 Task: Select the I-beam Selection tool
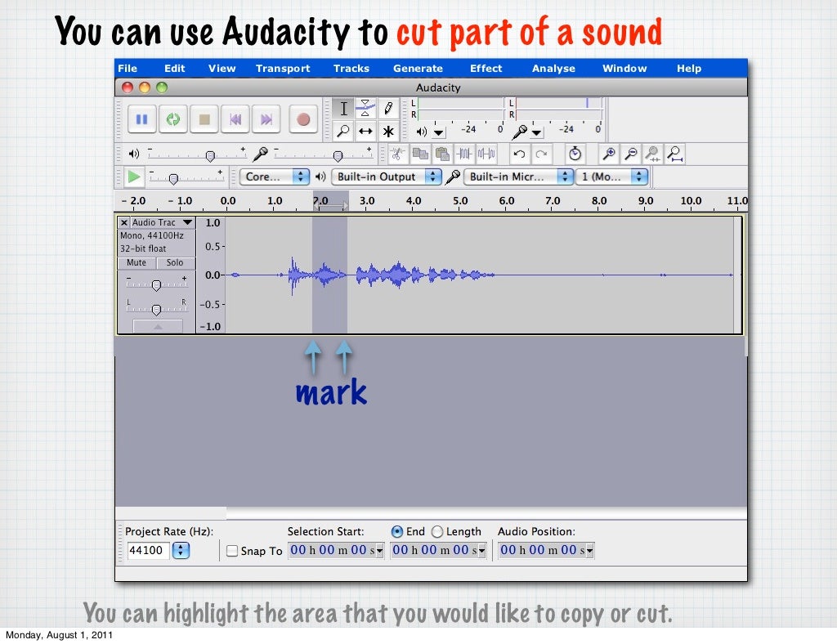343,109
